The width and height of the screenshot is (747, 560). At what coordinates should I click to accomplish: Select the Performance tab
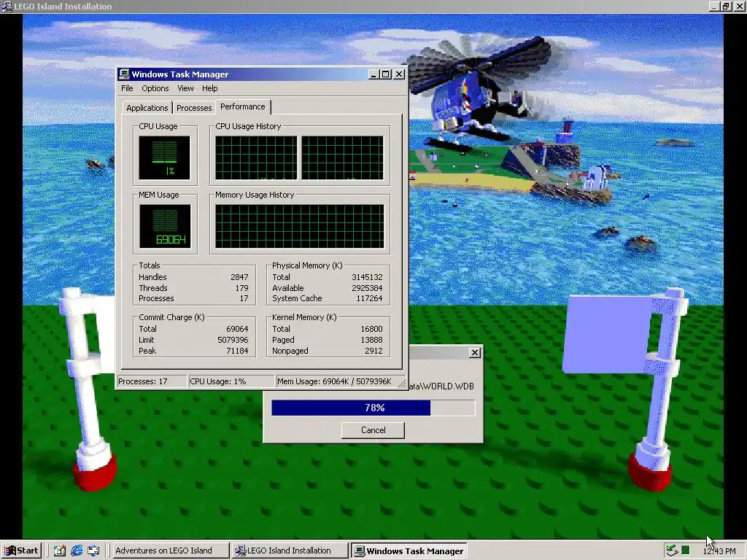(x=243, y=106)
